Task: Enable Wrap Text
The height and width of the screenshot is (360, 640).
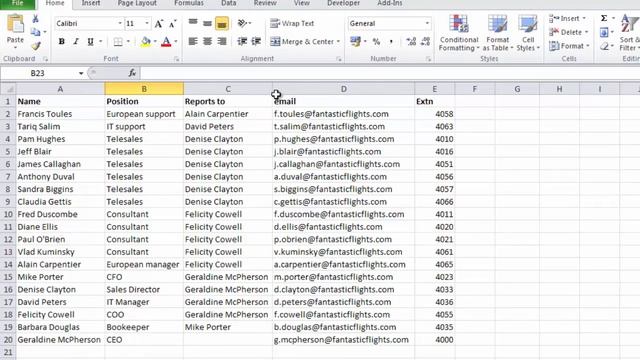Action: pyautogui.click(x=292, y=23)
